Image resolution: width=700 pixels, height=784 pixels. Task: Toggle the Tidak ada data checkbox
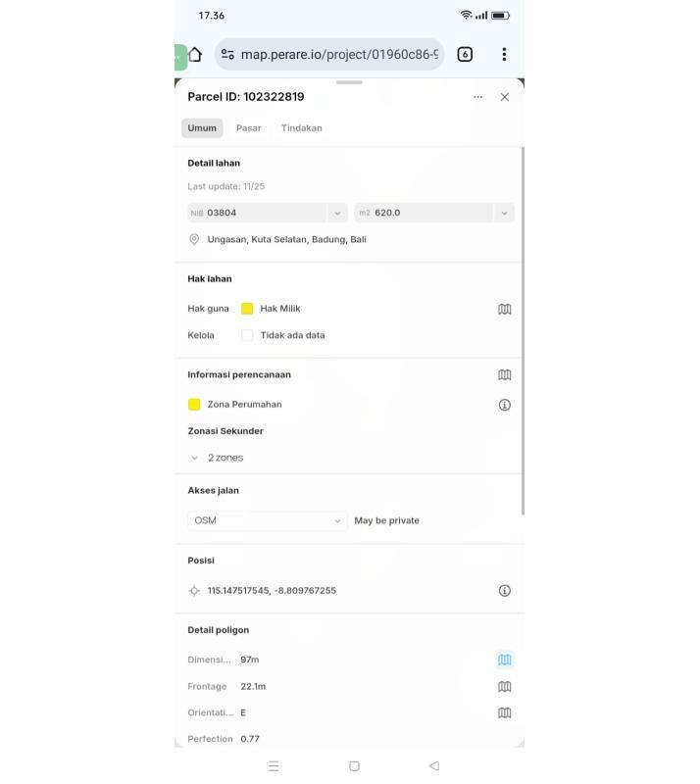coord(247,335)
